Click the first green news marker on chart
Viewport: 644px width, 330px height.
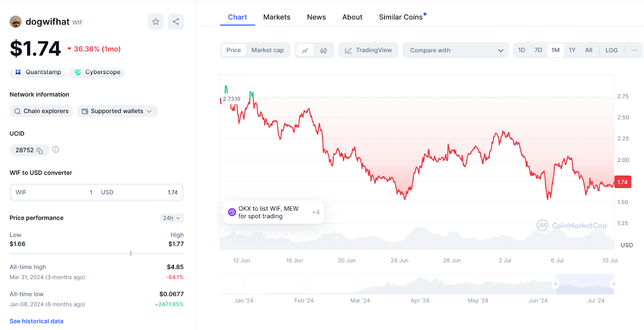pos(226,90)
